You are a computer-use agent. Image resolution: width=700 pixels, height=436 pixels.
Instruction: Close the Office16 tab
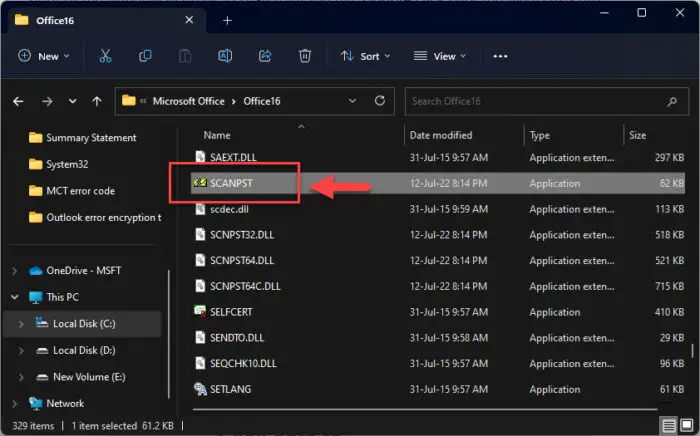click(189, 20)
